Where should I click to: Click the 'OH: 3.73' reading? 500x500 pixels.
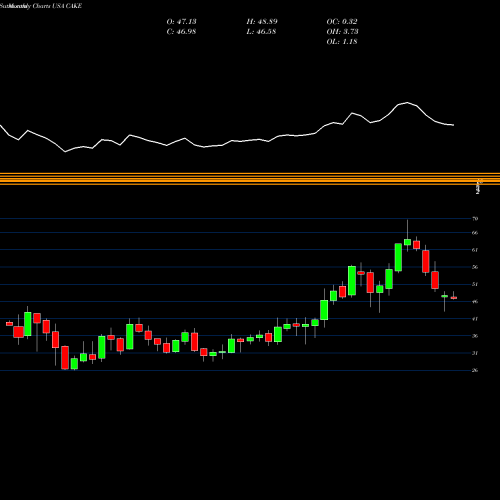point(342,32)
